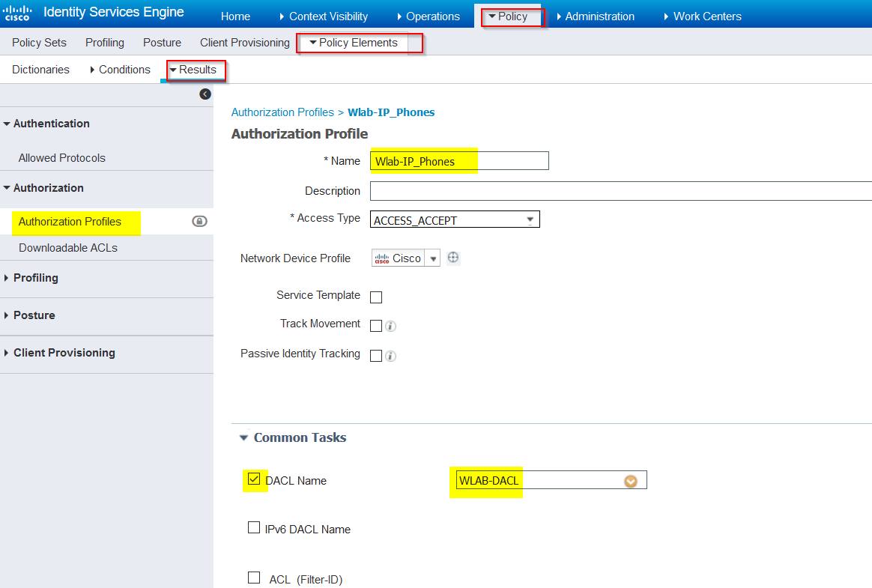This screenshot has height=588, width=872.
Task: Open the Context Visibility menu
Action: (x=324, y=16)
